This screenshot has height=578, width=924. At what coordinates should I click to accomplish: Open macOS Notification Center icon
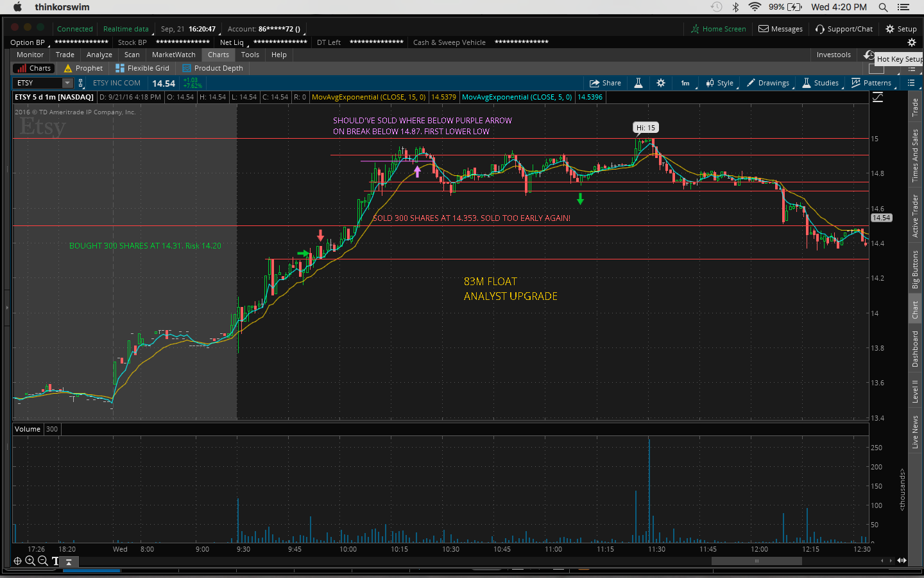(x=903, y=7)
